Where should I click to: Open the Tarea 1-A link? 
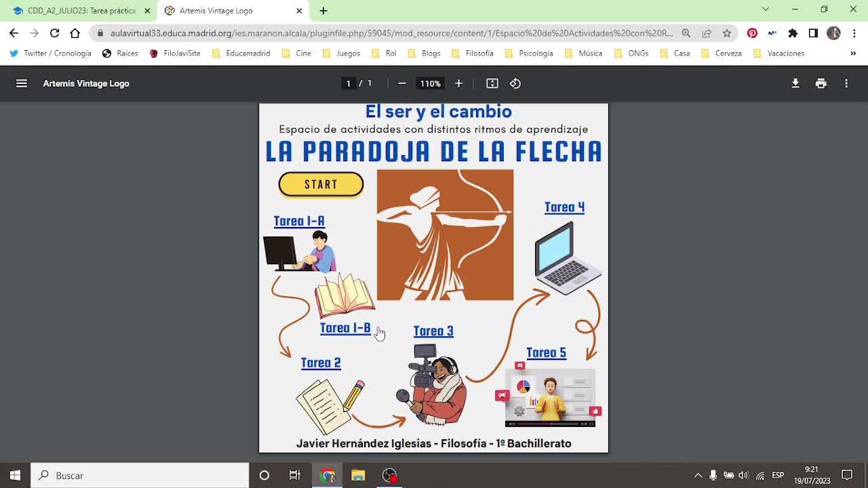[299, 221]
